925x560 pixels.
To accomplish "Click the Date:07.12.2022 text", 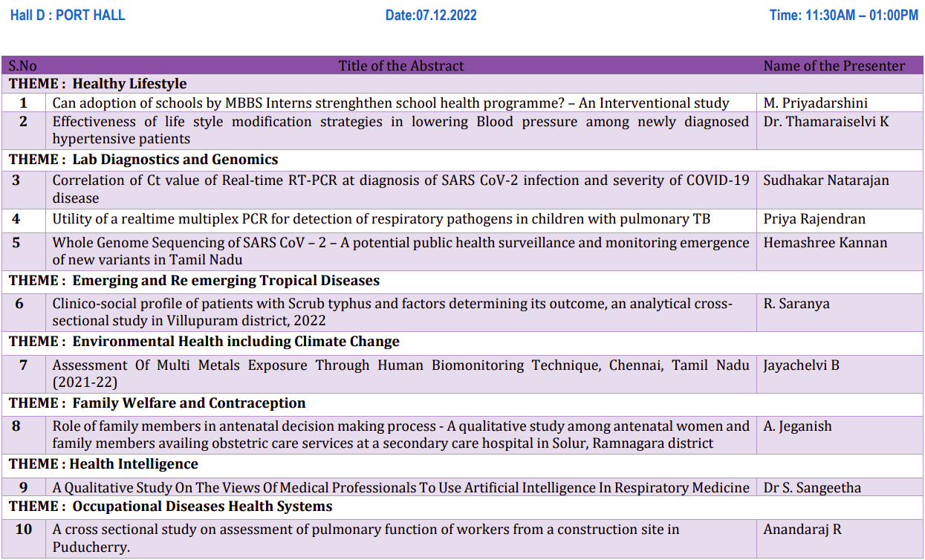I will (x=431, y=16).
